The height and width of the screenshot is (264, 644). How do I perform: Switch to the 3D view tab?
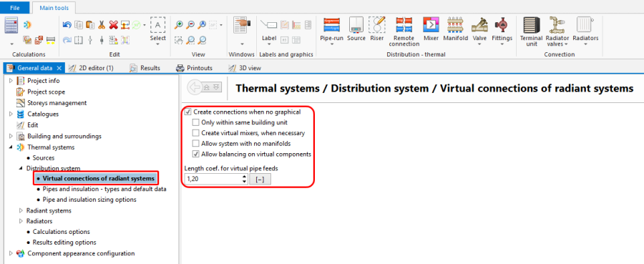click(245, 68)
